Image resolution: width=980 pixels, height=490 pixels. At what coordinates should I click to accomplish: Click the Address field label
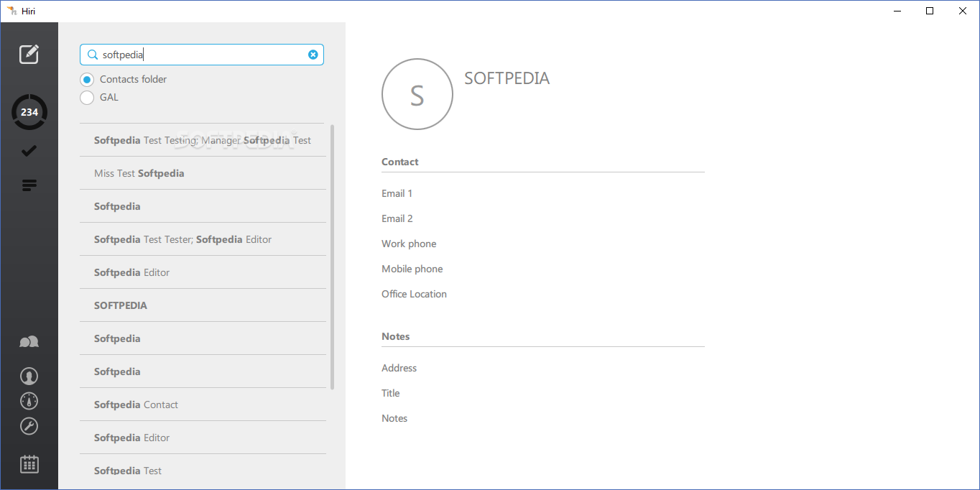pyautogui.click(x=399, y=368)
